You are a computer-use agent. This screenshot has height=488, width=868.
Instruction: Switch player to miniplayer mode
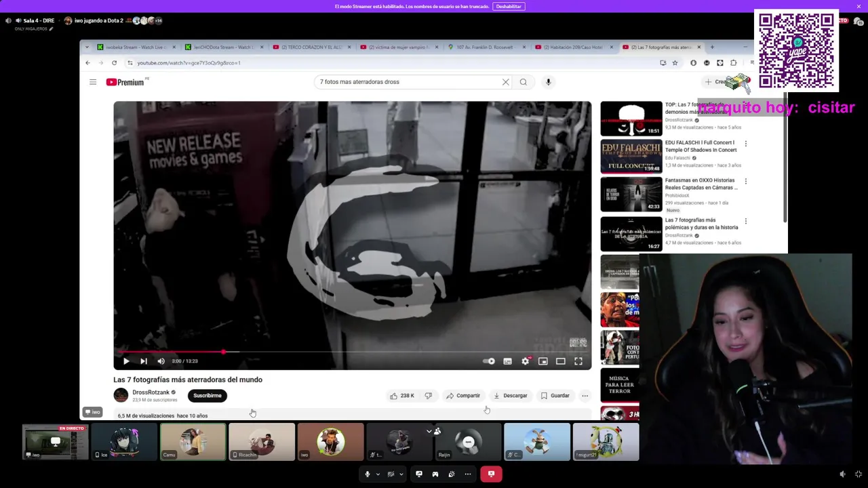pyautogui.click(x=543, y=361)
